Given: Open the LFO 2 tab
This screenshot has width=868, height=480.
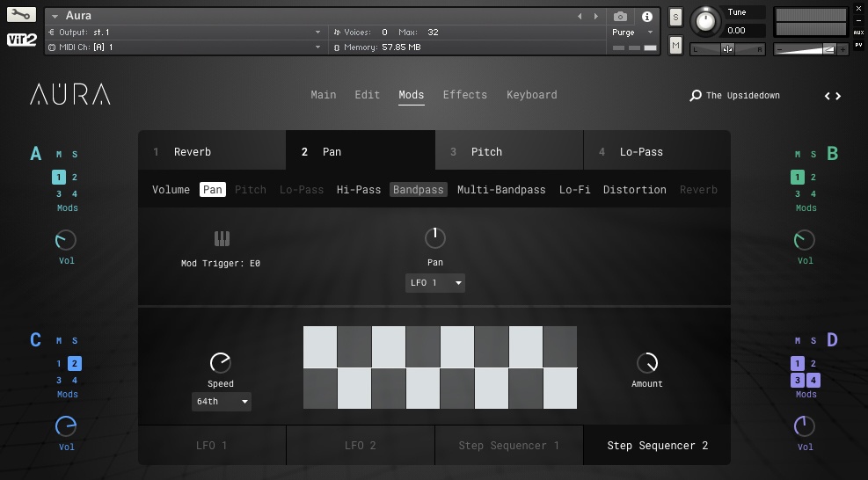Looking at the screenshot, I should pyautogui.click(x=361, y=445).
